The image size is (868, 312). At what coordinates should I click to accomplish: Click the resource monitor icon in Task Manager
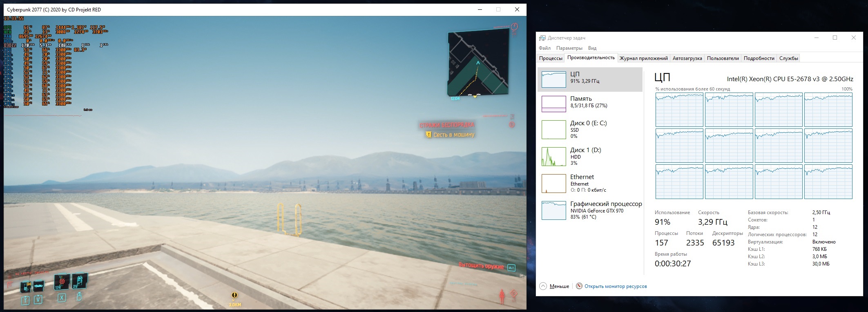(x=579, y=286)
